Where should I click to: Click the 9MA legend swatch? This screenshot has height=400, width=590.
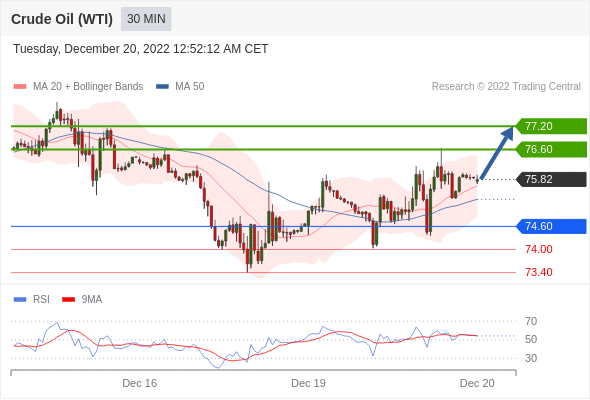[68, 300]
